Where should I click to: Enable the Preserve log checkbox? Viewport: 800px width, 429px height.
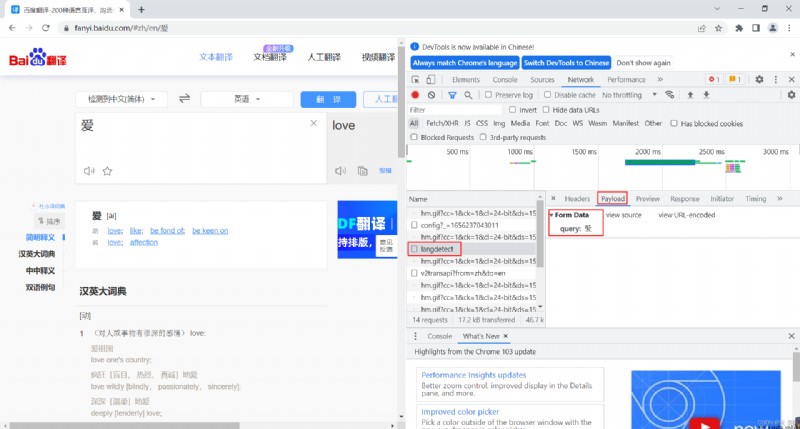[x=488, y=95]
